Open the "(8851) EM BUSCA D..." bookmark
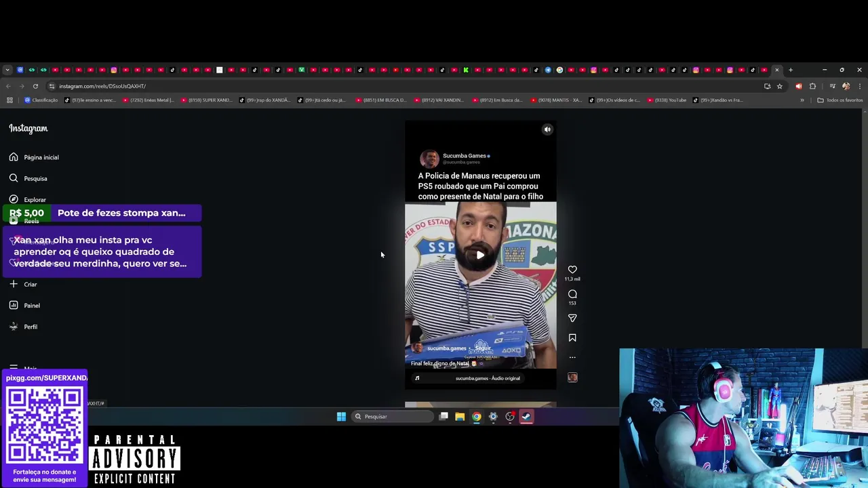This screenshot has width=868, height=488. [x=382, y=100]
